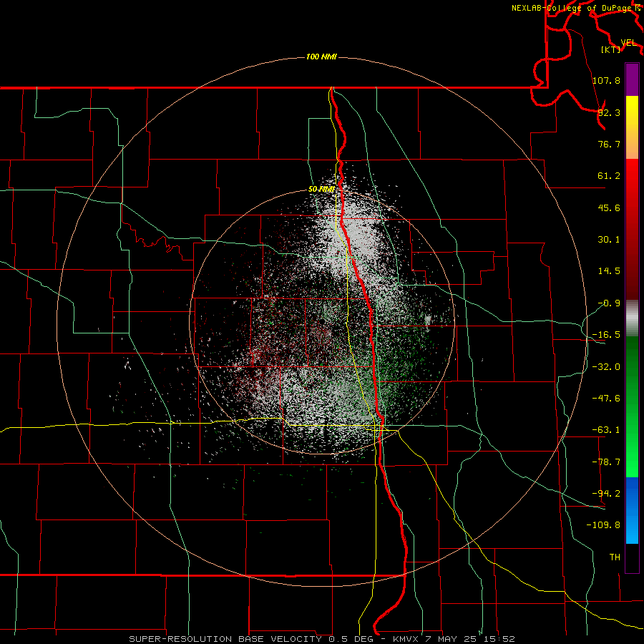Click the -109.8 legend value
Image resolution: width=644 pixels, height=644 pixels.
point(603,525)
